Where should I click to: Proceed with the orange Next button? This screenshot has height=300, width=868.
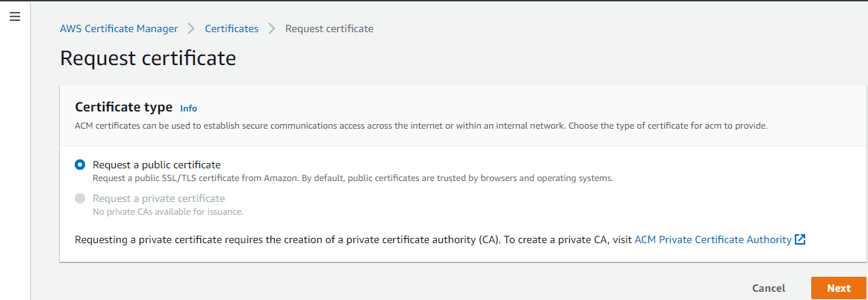click(839, 288)
